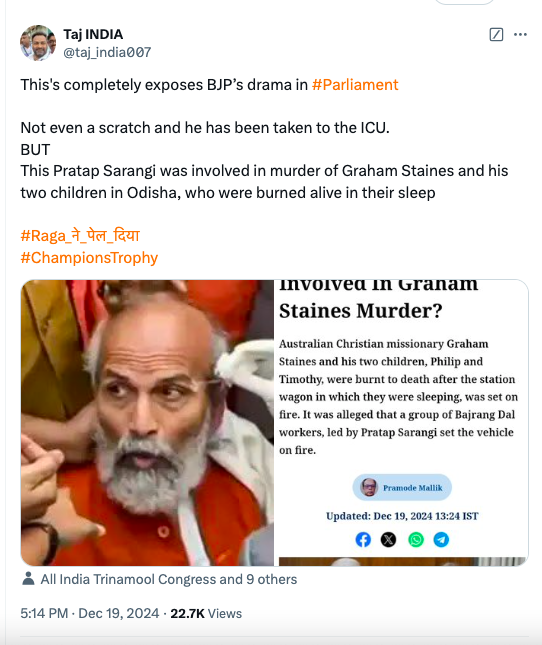This screenshot has width=542, height=645.
Task: Open the Taj INDIA display name
Action: click(93, 34)
